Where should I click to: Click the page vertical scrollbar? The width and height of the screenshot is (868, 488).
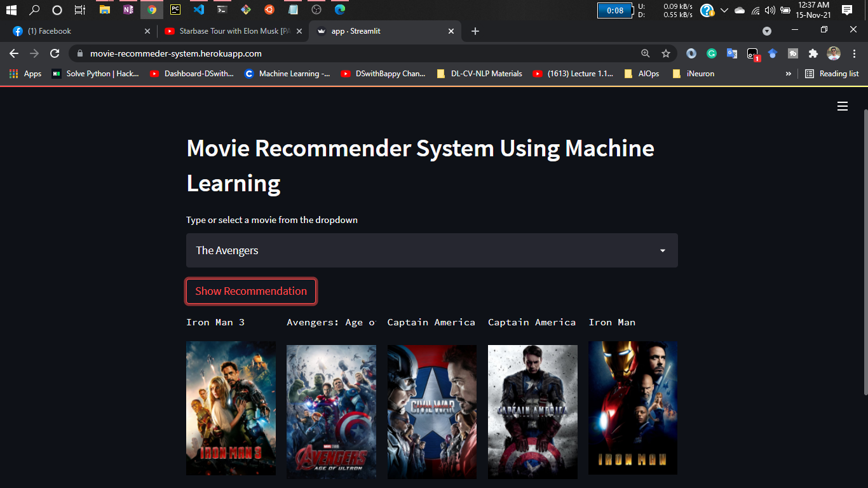click(x=865, y=252)
